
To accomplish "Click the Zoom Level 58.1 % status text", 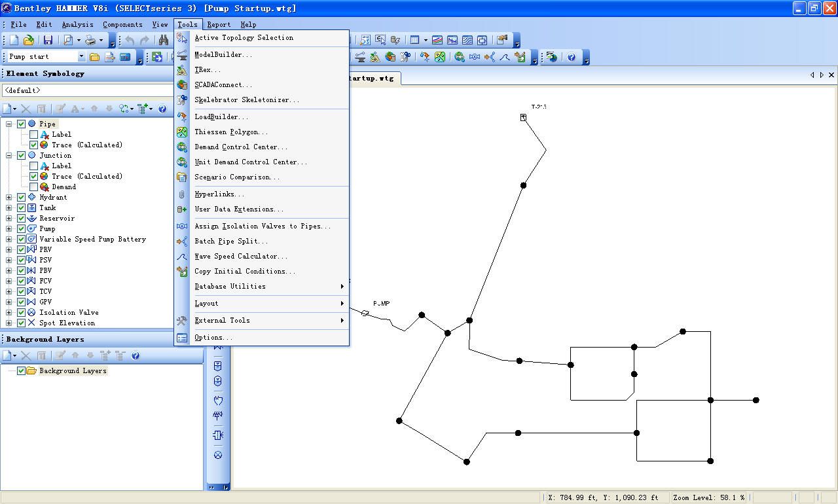I will [x=708, y=497].
